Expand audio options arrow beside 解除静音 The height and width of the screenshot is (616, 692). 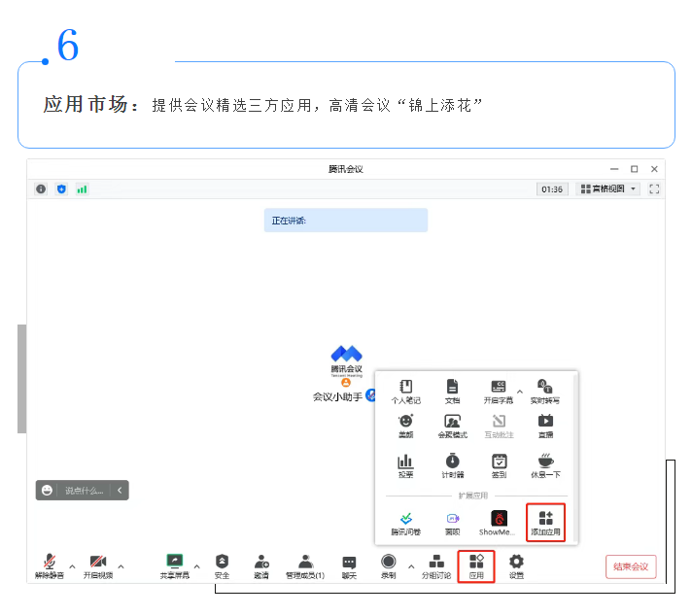(72, 565)
